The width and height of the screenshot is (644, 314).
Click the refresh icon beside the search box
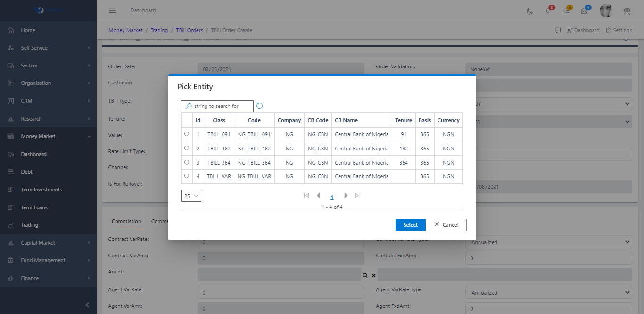(x=259, y=106)
